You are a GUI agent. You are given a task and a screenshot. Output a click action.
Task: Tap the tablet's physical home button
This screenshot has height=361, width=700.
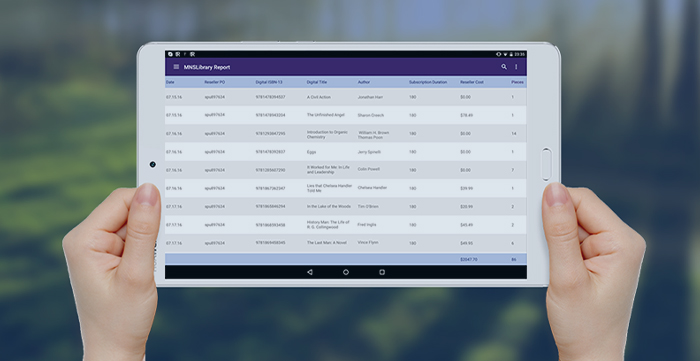pyautogui.click(x=546, y=164)
